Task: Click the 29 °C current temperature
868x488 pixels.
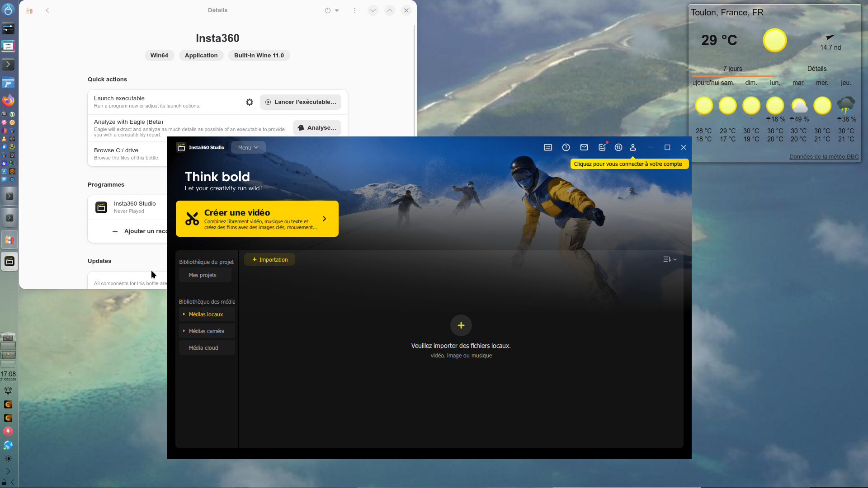Action: (x=719, y=40)
